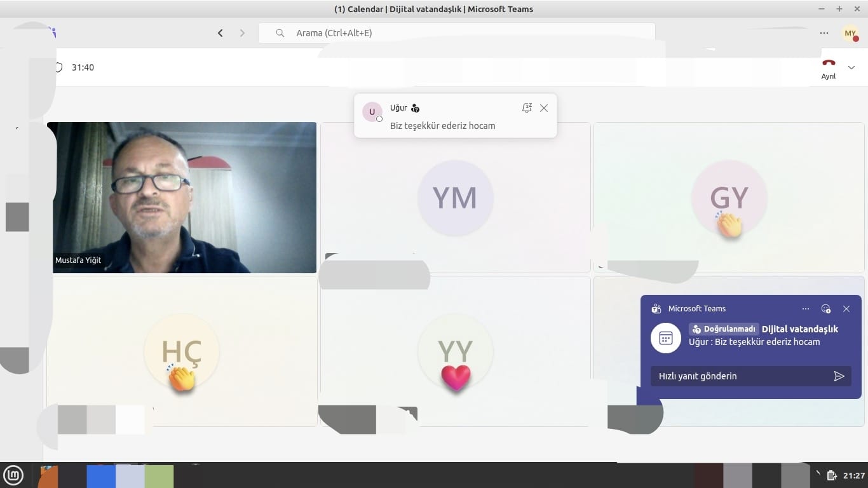Open the three-dot settings menu in the title bar
868x488 pixels.
[824, 33]
